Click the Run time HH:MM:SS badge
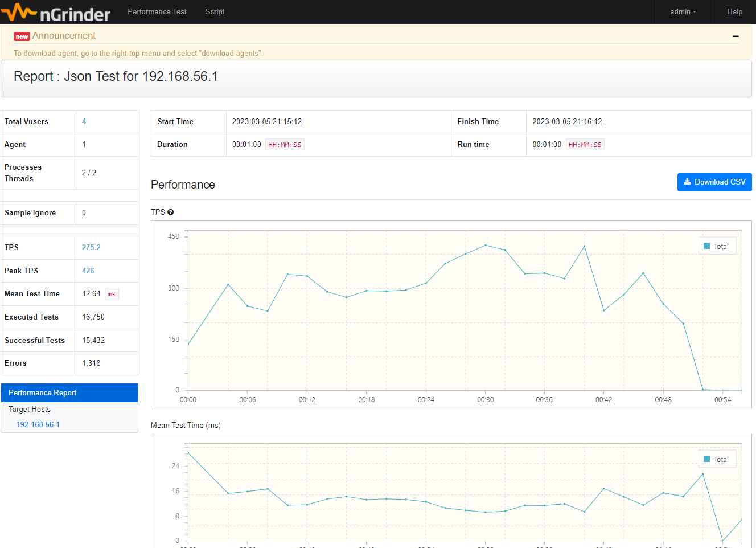Viewport: 756px width, 548px height. click(585, 145)
